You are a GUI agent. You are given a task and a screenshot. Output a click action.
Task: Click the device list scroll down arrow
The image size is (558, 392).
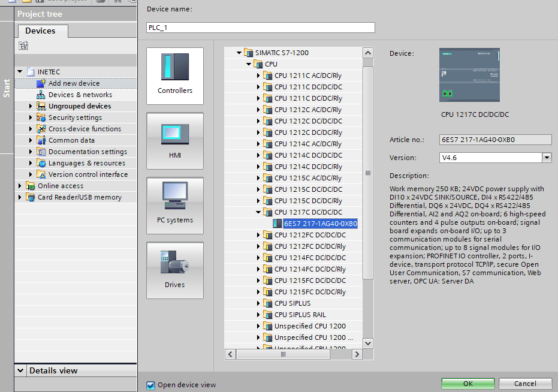coord(368,343)
